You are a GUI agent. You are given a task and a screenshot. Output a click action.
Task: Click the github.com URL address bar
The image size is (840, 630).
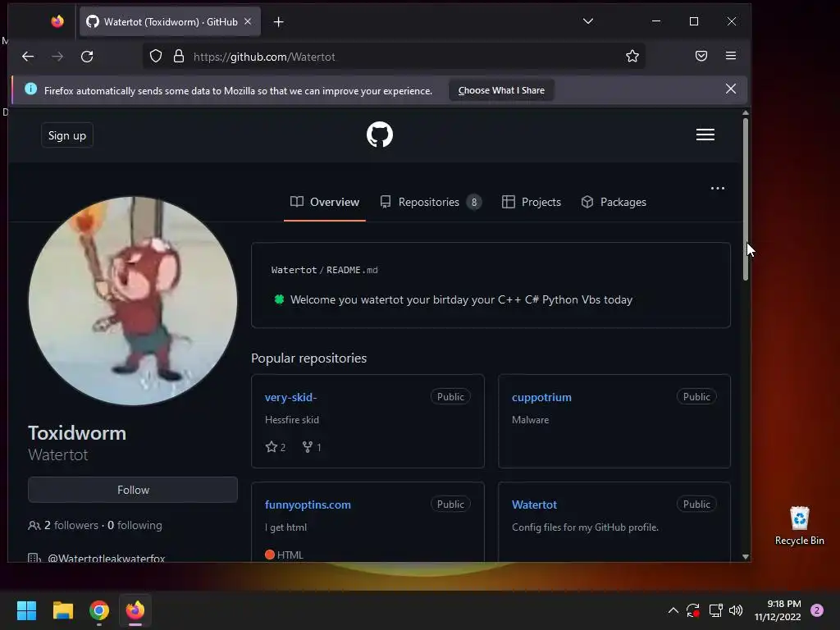[394, 57]
